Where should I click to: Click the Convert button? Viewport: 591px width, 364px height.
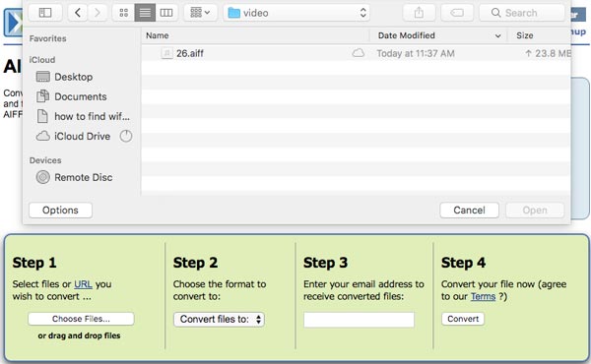coord(463,319)
